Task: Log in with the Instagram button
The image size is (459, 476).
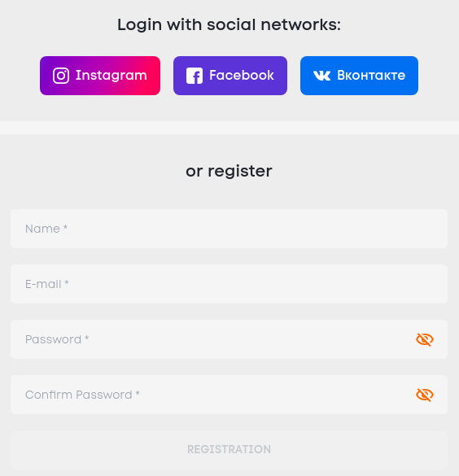Action: pyautogui.click(x=100, y=76)
